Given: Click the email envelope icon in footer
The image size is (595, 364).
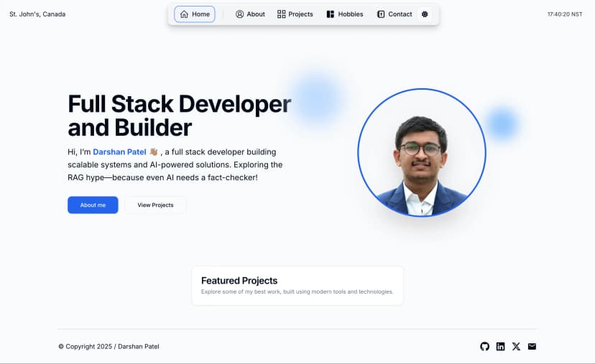Looking at the screenshot, I should pos(532,346).
